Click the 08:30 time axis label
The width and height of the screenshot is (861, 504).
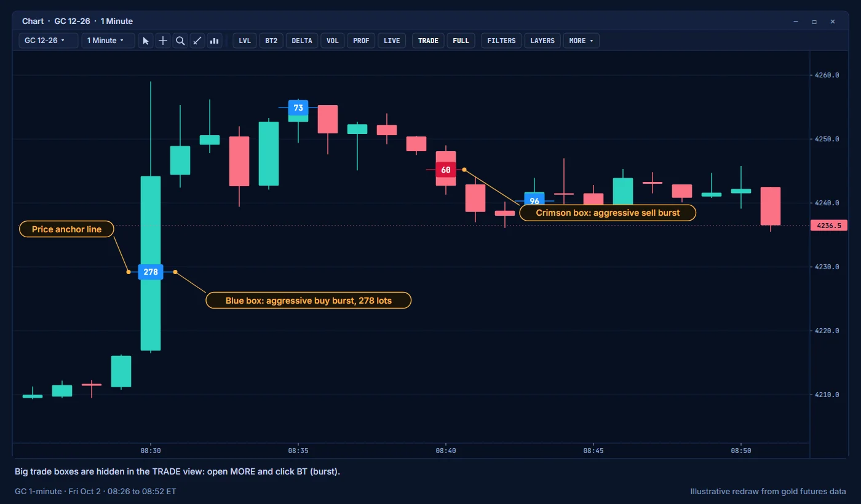point(151,451)
